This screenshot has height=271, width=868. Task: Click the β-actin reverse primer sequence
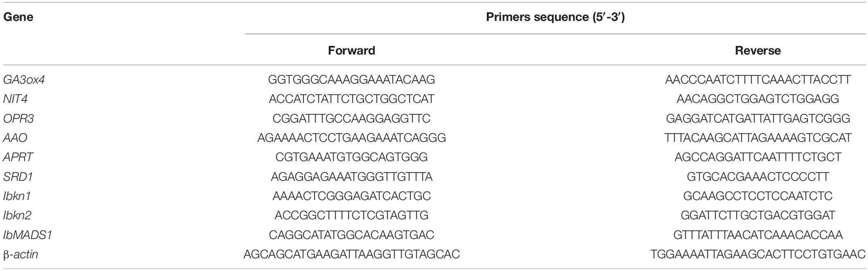coord(758,254)
